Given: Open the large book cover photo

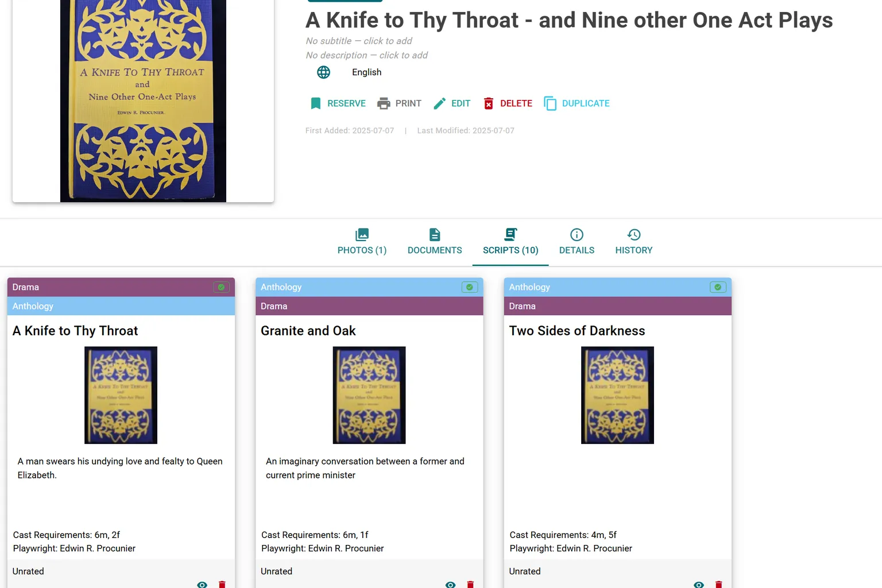Looking at the screenshot, I should tap(143, 101).
